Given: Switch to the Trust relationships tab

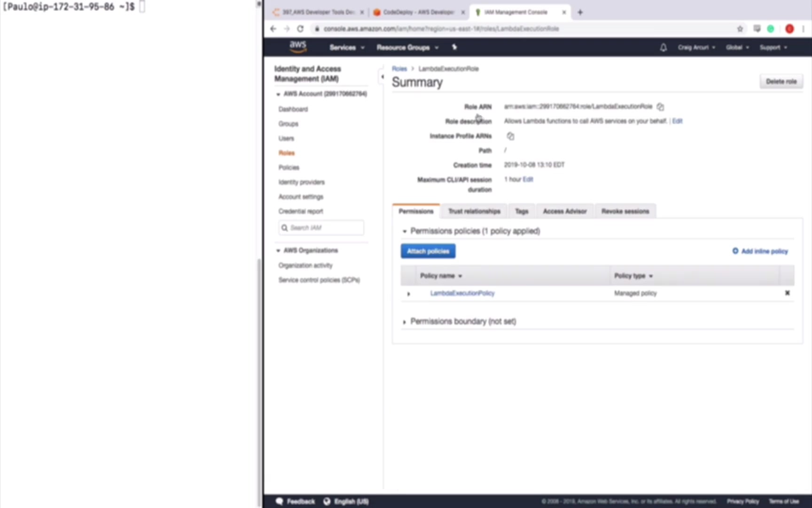Looking at the screenshot, I should pyautogui.click(x=474, y=211).
